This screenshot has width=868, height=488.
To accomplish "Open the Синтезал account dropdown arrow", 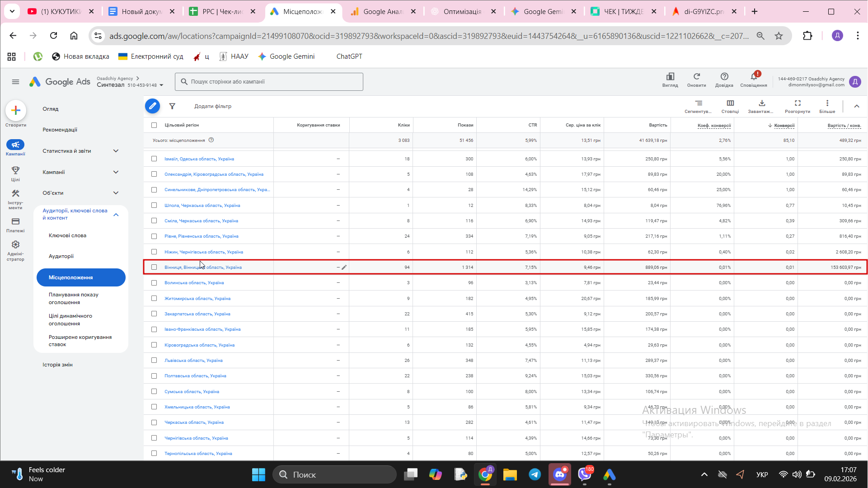I will pos(161,85).
